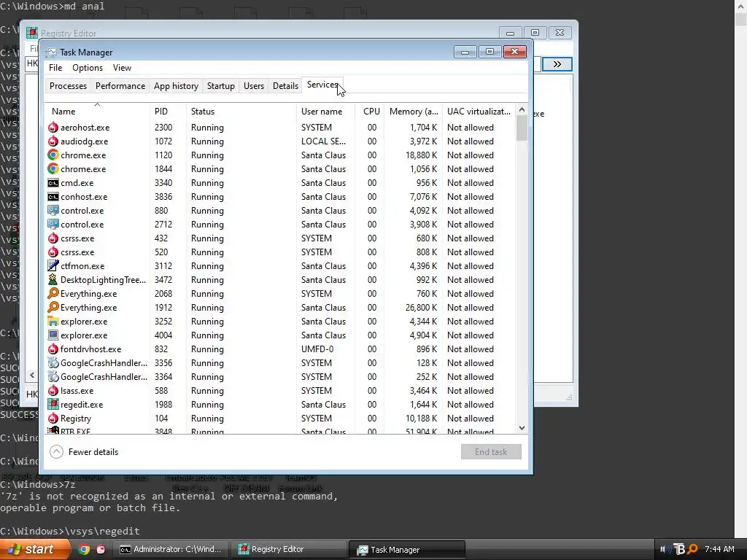Open the start menu button

[x=34, y=549]
